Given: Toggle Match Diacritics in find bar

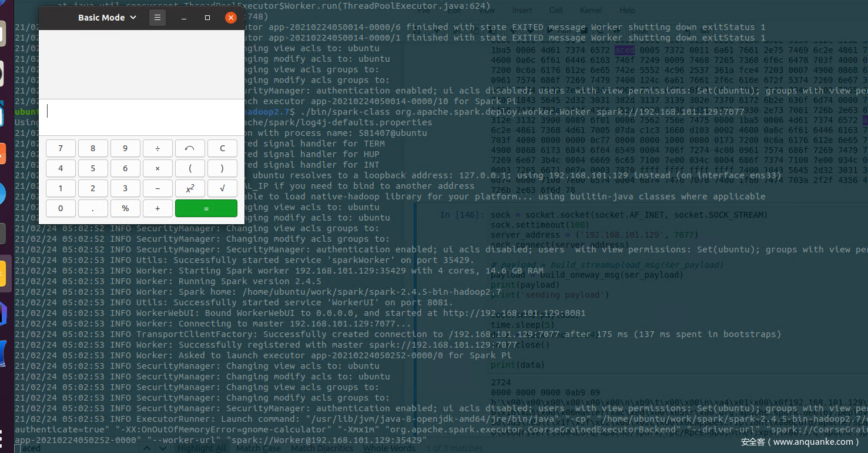Looking at the screenshot, I should tap(322, 448).
